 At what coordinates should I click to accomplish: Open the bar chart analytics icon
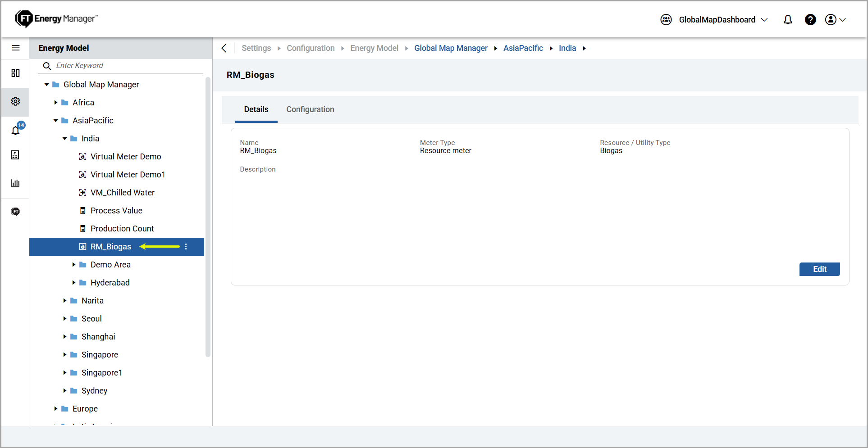coord(15,183)
